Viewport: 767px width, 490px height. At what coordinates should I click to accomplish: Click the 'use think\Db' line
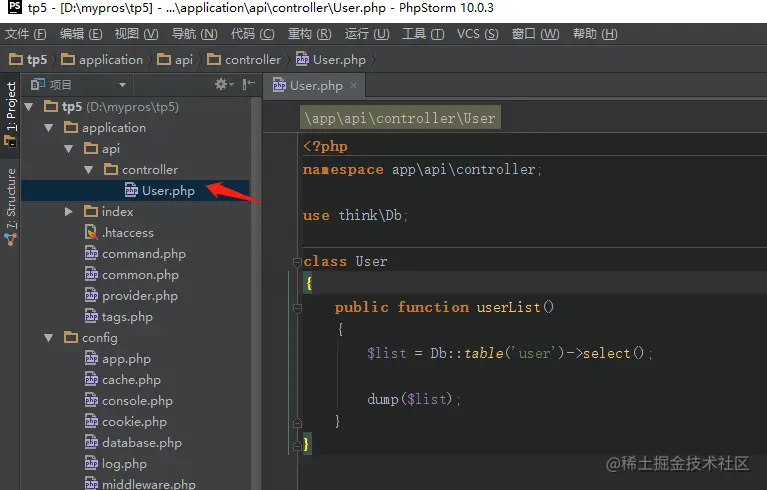[355, 215]
